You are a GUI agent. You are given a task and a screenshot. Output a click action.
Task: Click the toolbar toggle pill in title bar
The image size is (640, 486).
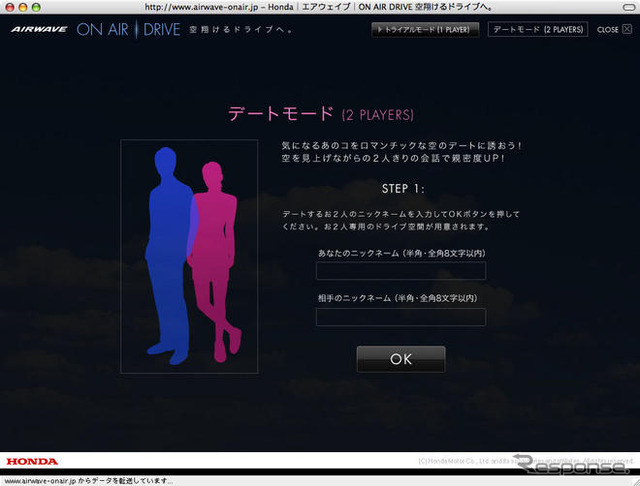[x=629, y=7]
